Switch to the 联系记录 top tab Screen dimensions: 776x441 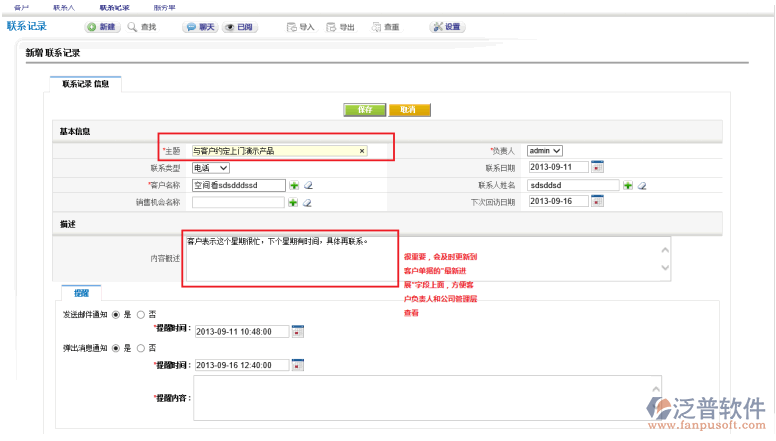click(x=114, y=7)
